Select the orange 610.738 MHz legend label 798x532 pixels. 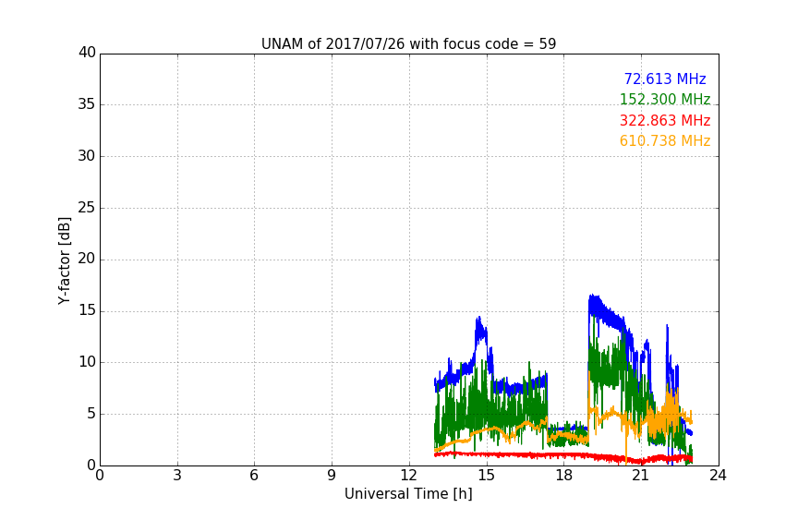pyautogui.click(x=665, y=141)
